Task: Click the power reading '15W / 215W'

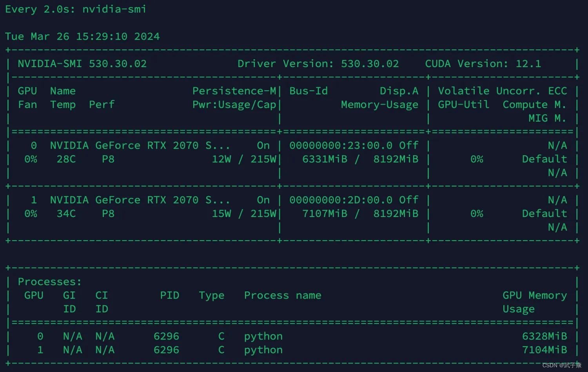Action: tap(244, 214)
